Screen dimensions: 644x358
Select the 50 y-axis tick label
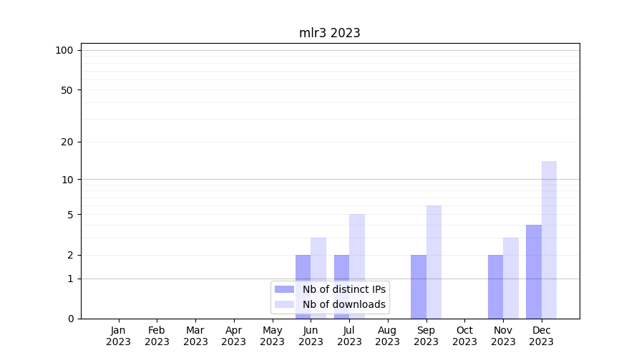pyautogui.click(x=67, y=90)
